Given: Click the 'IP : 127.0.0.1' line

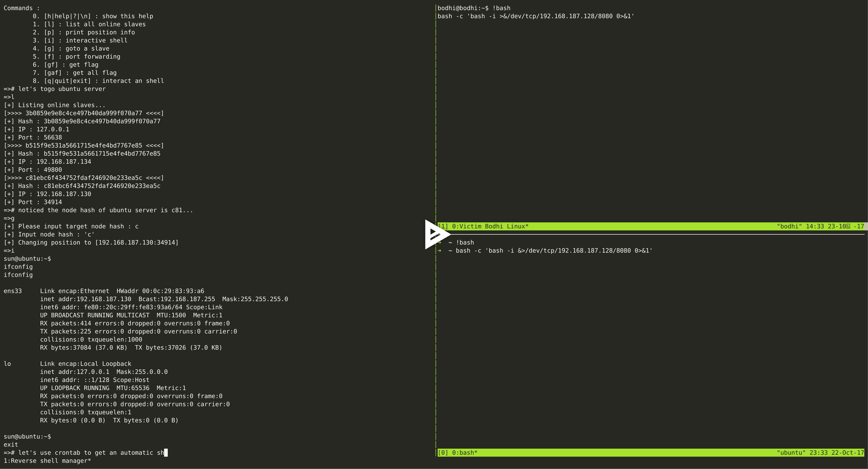Looking at the screenshot, I should (36, 129).
